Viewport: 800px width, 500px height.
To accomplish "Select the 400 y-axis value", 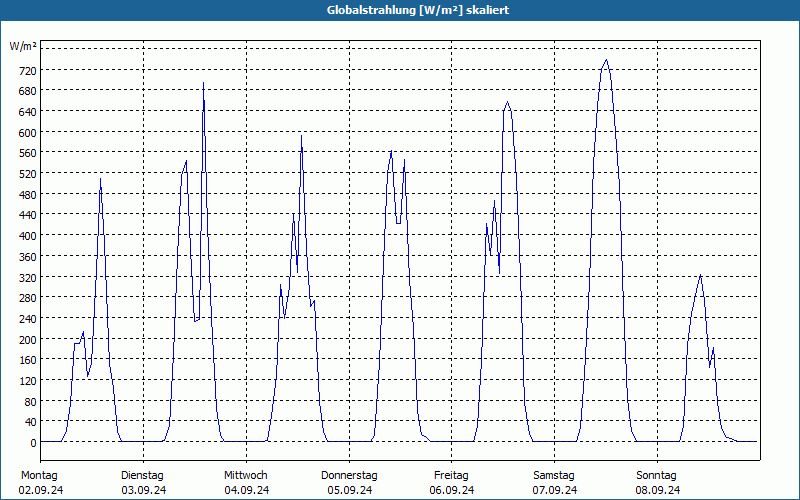I will [27, 236].
